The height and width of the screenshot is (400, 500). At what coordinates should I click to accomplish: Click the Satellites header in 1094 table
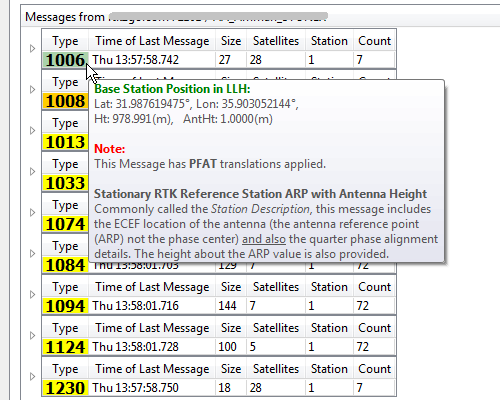coord(276,287)
